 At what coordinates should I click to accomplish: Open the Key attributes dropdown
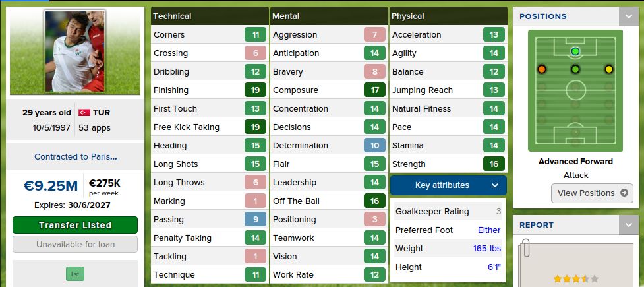448,185
